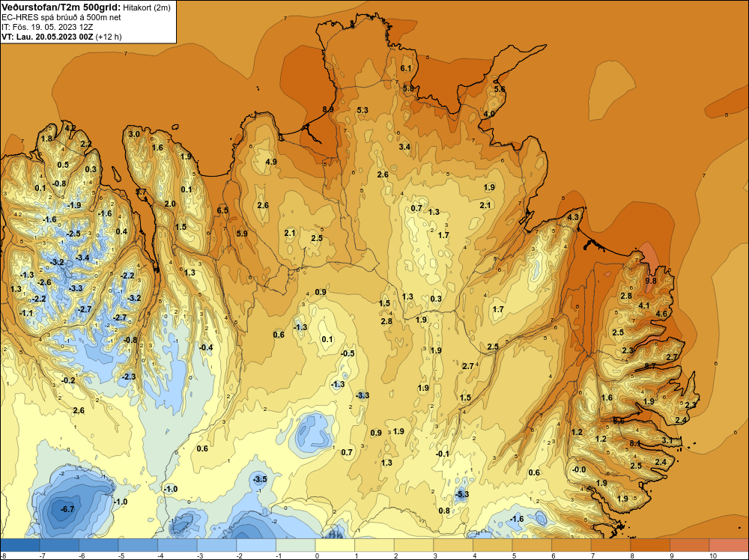The image size is (749, 560).
Task: Select the temperature value -3.5
Action: 259,479
